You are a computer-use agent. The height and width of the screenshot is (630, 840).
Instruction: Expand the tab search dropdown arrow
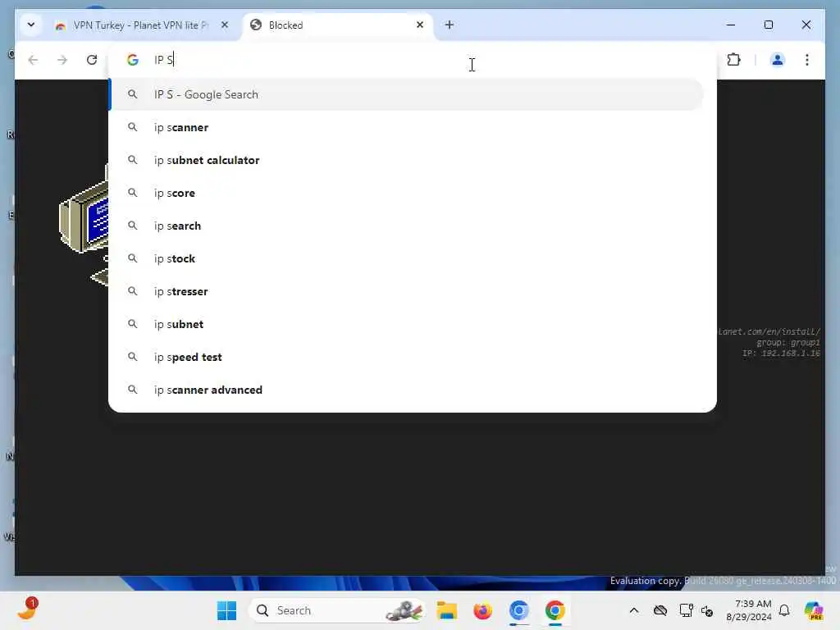pos(31,25)
